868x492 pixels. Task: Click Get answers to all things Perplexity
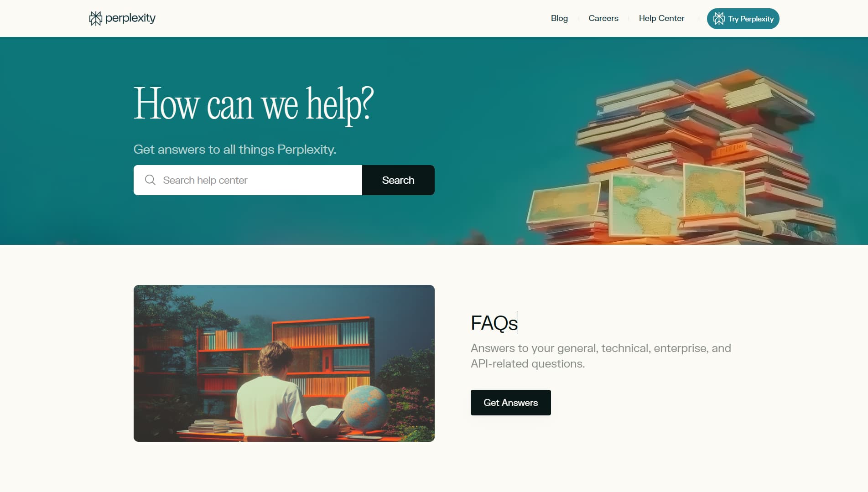coord(235,150)
